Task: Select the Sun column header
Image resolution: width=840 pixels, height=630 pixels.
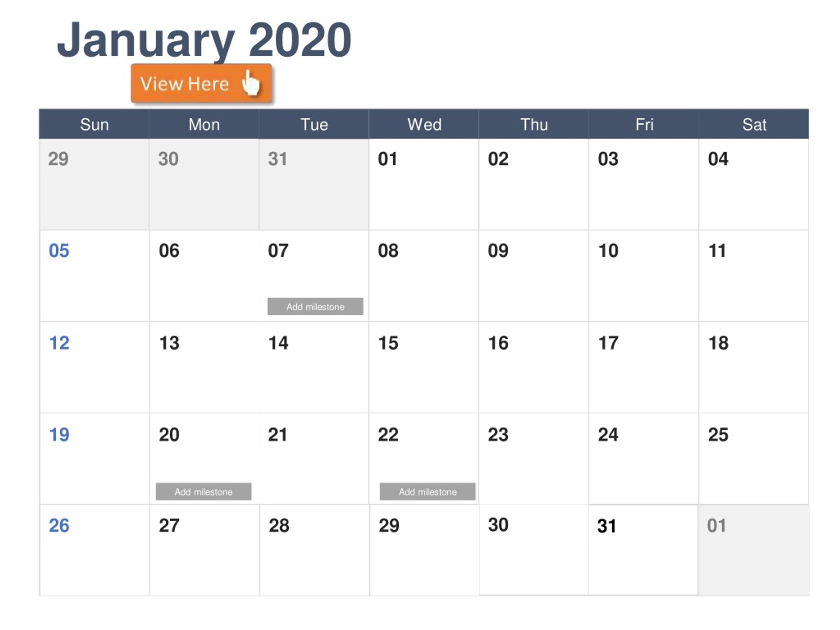Action: pos(94,124)
